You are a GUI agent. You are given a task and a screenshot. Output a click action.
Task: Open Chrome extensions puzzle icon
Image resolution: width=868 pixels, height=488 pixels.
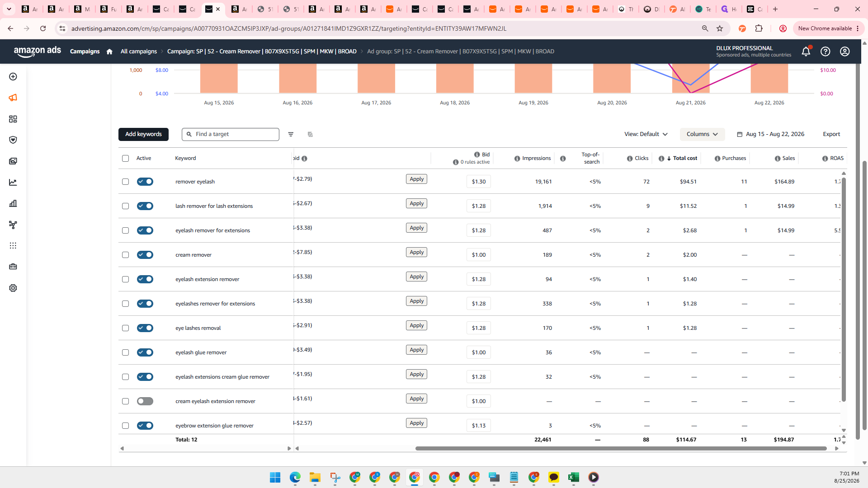pos(759,28)
